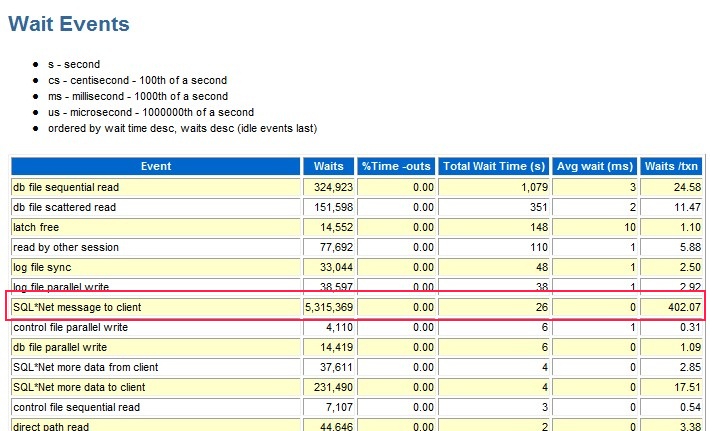Click the control file sequential read event
This screenshot has width=710, height=431.
point(76,407)
